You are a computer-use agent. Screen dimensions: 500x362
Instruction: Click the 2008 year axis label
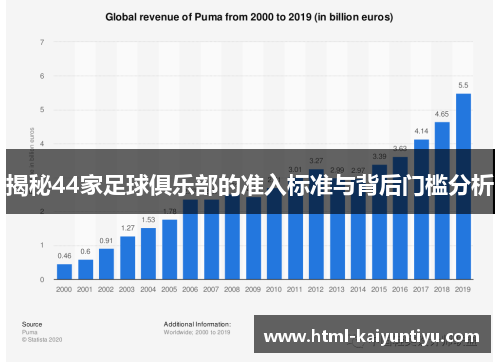pos(232,289)
